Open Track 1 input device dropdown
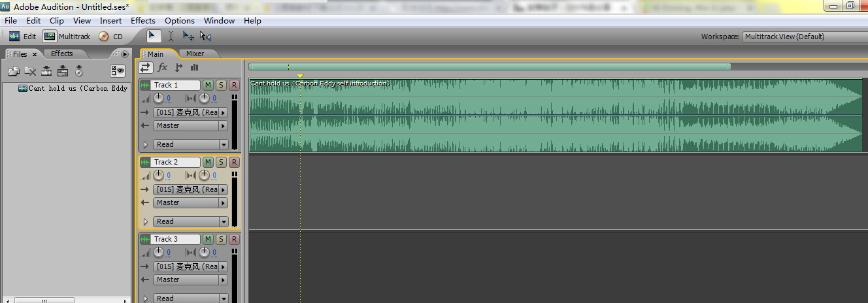This screenshot has height=303, width=868. (x=190, y=112)
